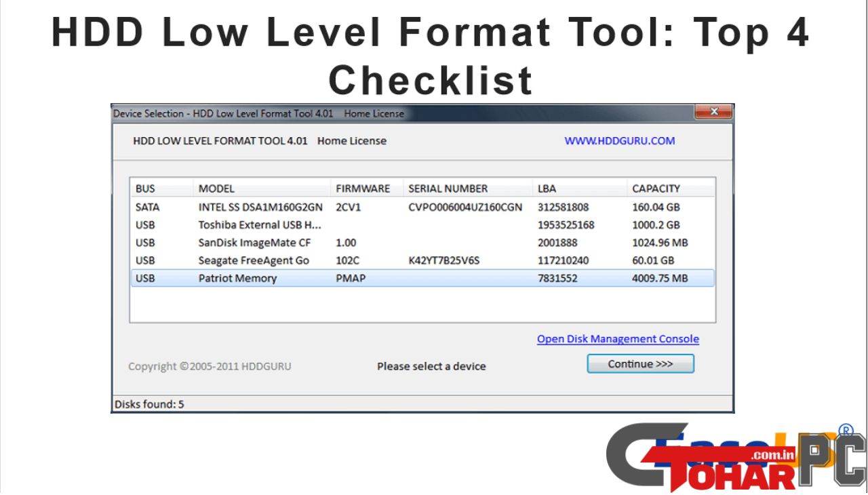Sort by the LBA column header
Viewport: 868px width, 495px height.
[x=580, y=189]
